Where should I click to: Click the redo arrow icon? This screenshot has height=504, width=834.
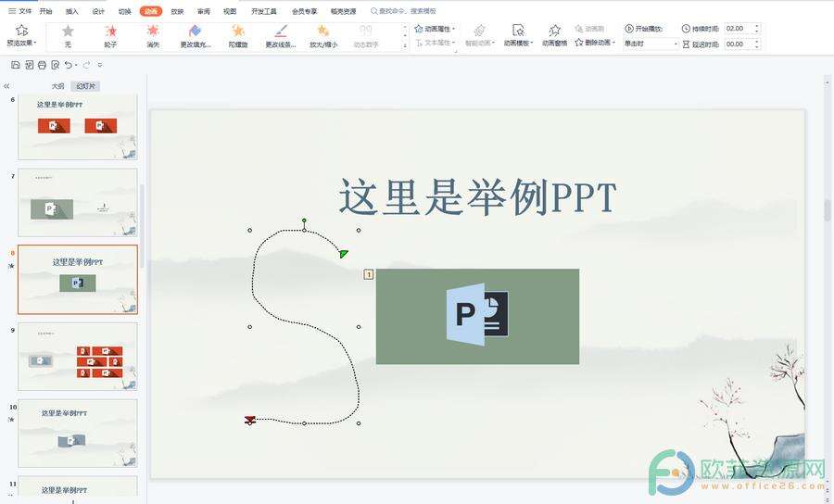86,65
